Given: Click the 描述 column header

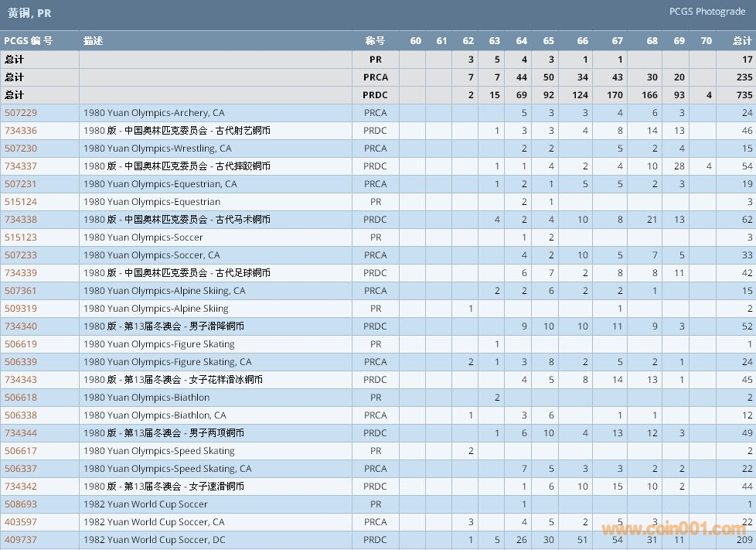Looking at the screenshot, I should click(x=94, y=41).
